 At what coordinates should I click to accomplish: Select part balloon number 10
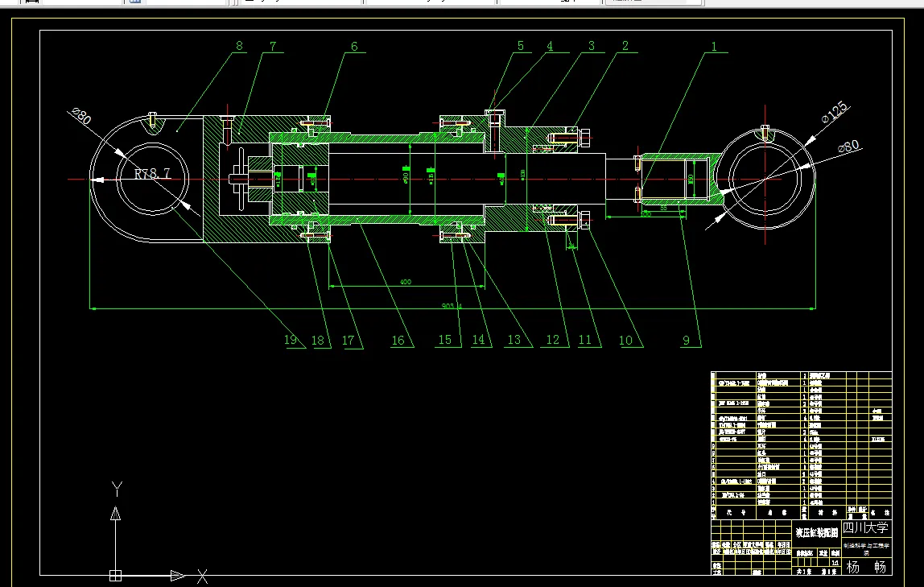625,340
